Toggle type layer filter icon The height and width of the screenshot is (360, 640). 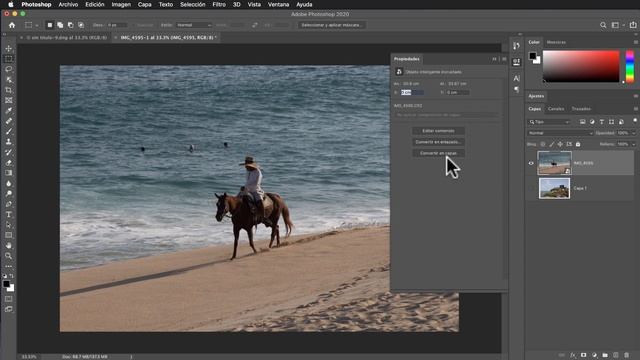[x=602, y=122]
